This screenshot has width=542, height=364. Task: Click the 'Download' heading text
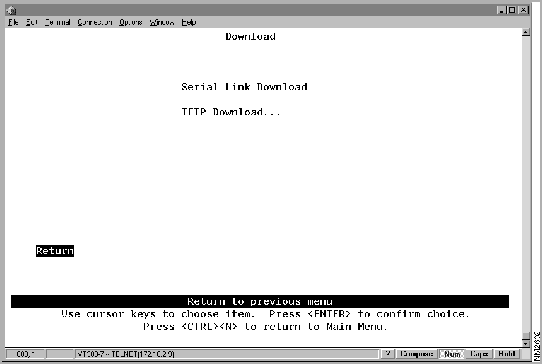pos(251,36)
